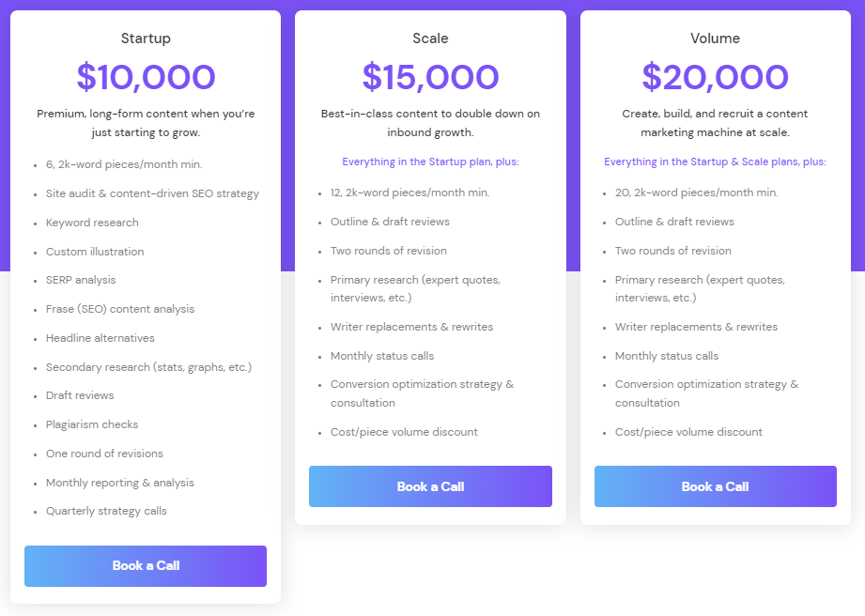
Task: Click the Keyword research list item
Action: click(92, 223)
